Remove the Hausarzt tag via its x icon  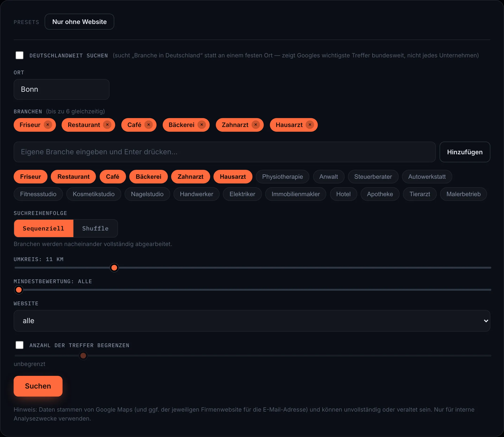[310, 125]
